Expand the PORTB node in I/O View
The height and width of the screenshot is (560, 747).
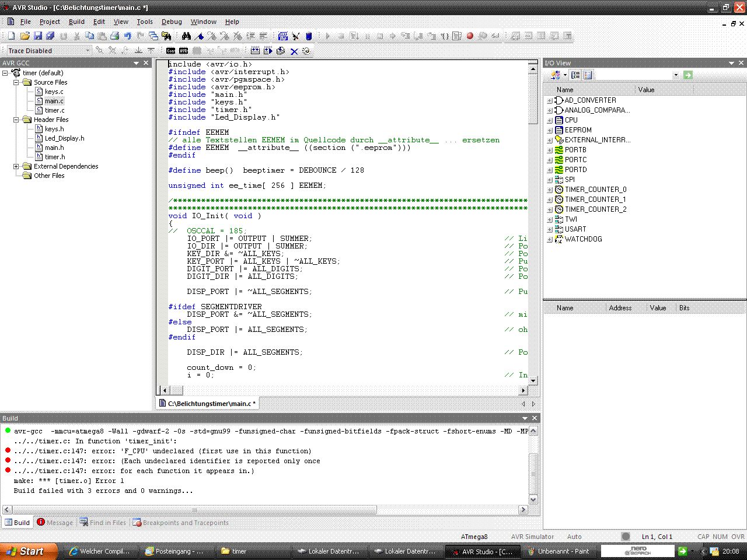pos(549,150)
